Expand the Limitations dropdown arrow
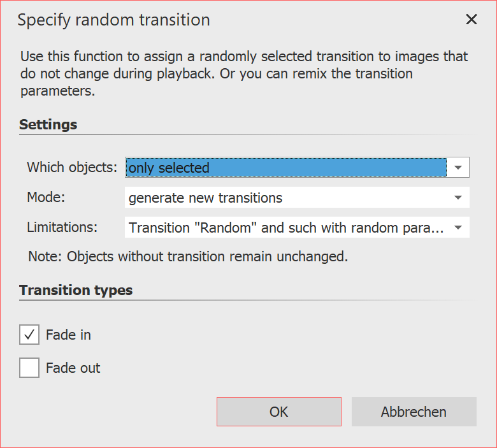 [458, 228]
